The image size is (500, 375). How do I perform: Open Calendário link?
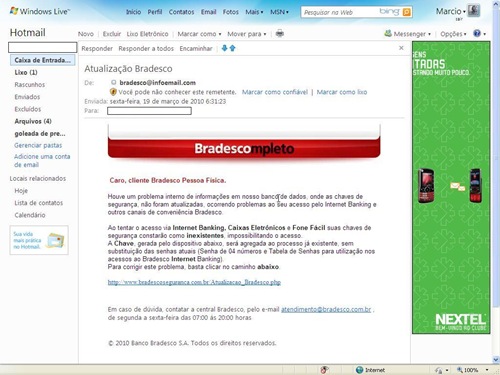tap(30, 215)
